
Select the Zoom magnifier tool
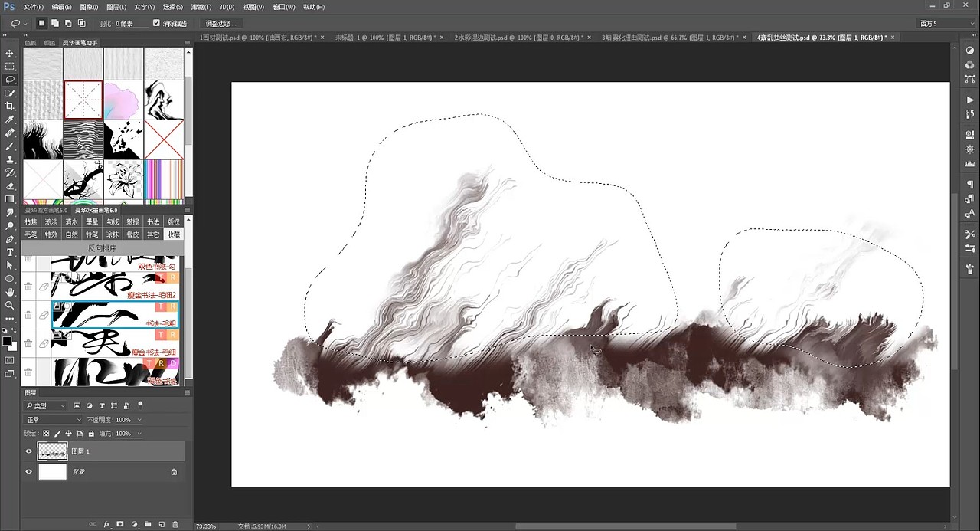coord(10,305)
